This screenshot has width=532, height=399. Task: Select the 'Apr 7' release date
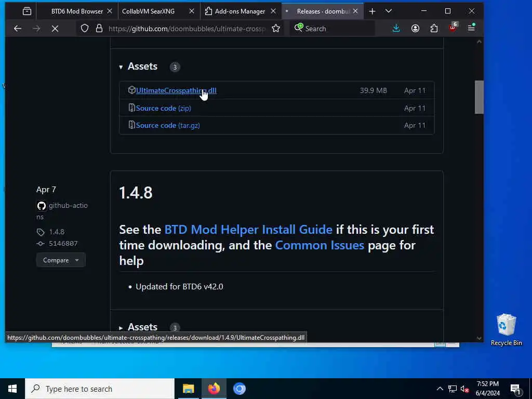point(46,190)
